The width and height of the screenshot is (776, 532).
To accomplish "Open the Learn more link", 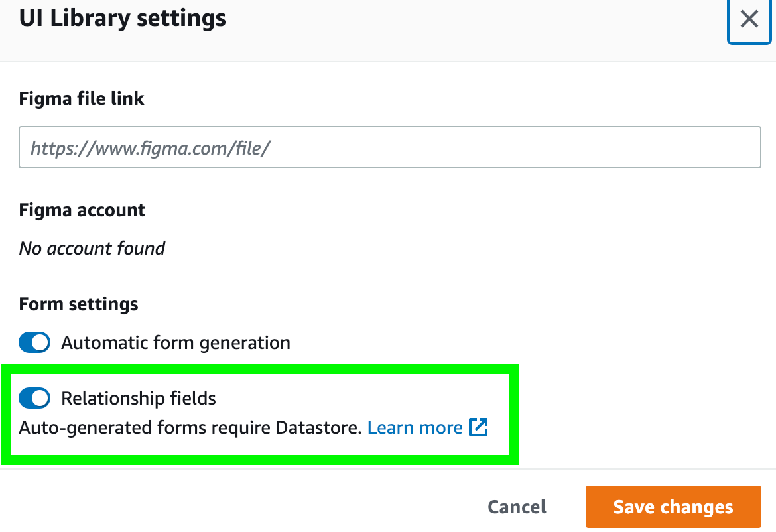I will tap(415, 427).
